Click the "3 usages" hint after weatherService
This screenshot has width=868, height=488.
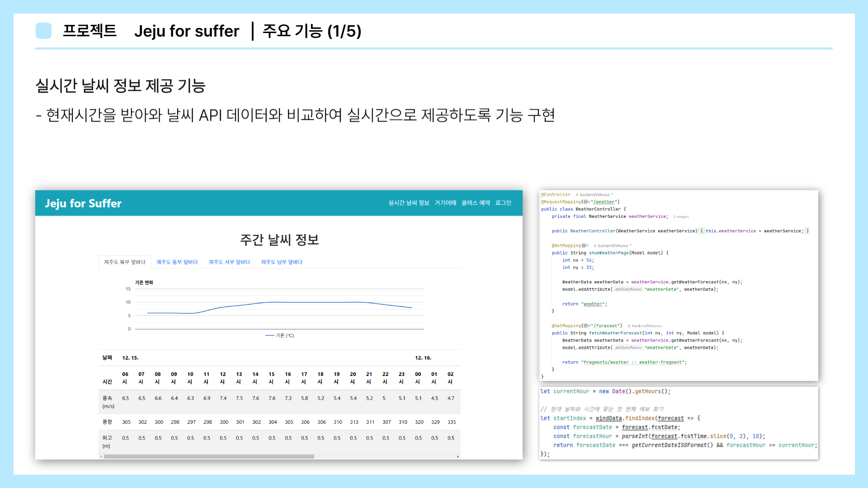[680, 216]
